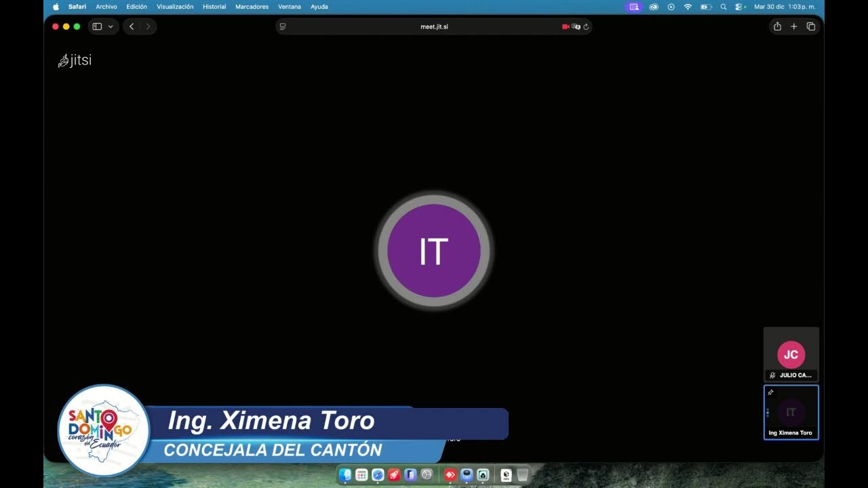Open Spotlight search magnifier
Image resolution: width=868 pixels, height=488 pixels.
[724, 7]
